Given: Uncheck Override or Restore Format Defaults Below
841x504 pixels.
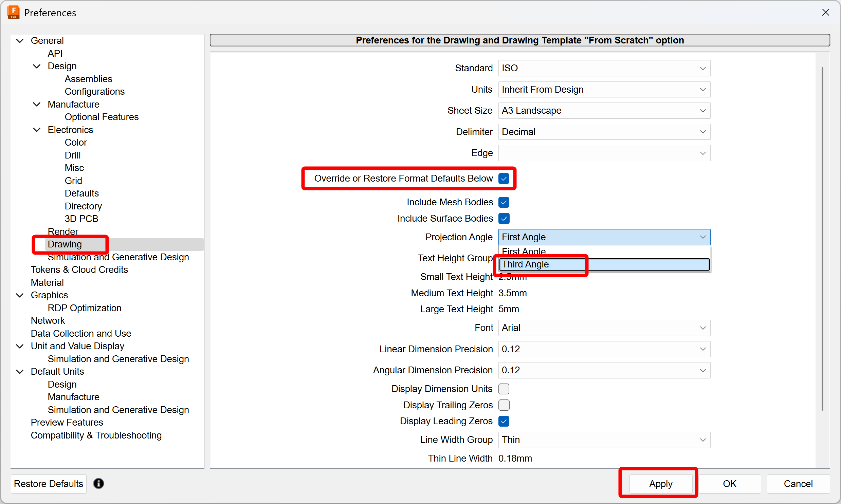Looking at the screenshot, I should pyautogui.click(x=504, y=178).
